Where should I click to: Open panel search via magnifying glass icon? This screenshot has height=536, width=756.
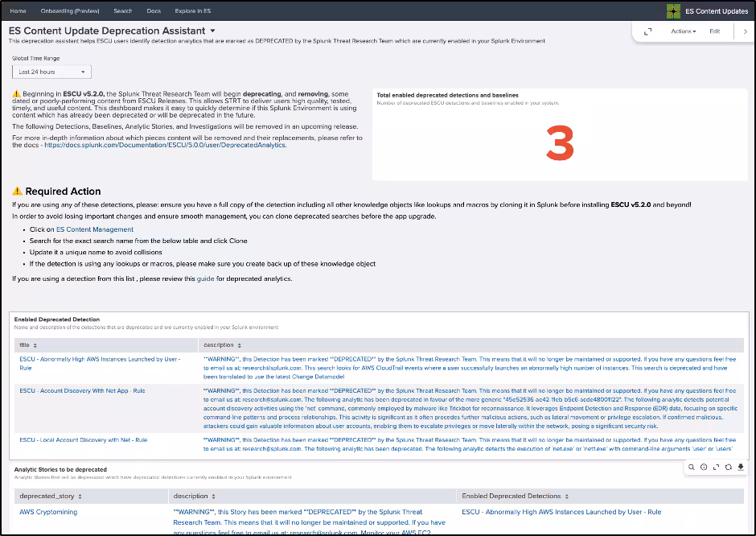tap(692, 467)
